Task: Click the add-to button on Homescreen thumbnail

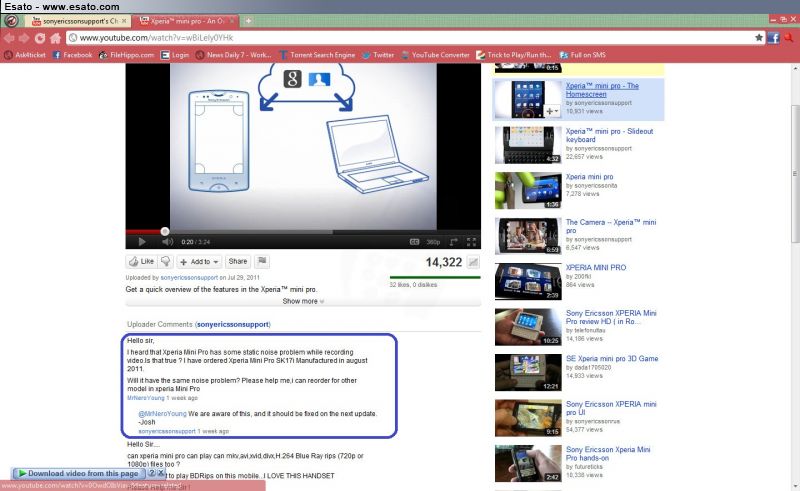Action: [x=552, y=111]
